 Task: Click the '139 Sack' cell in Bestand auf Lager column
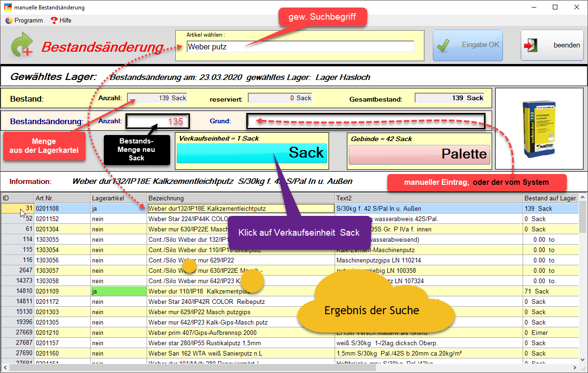click(x=551, y=208)
